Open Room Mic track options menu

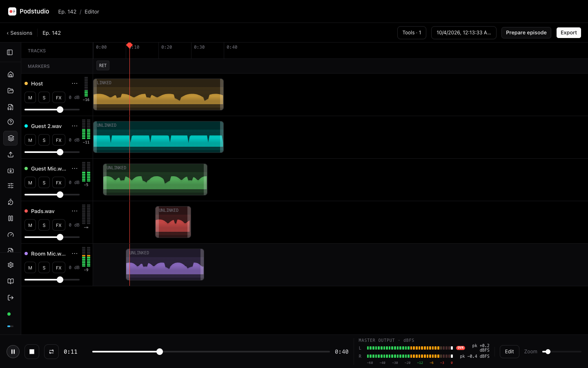pyautogui.click(x=74, y=254)
